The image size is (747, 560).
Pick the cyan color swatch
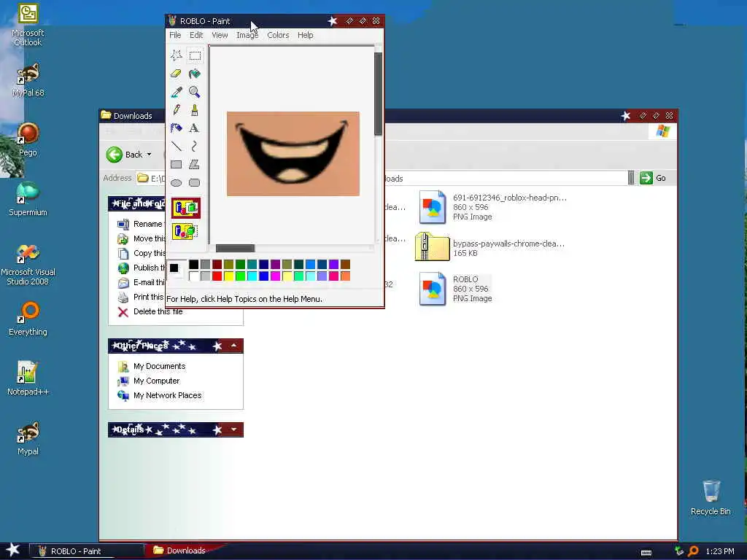point(252,276)
